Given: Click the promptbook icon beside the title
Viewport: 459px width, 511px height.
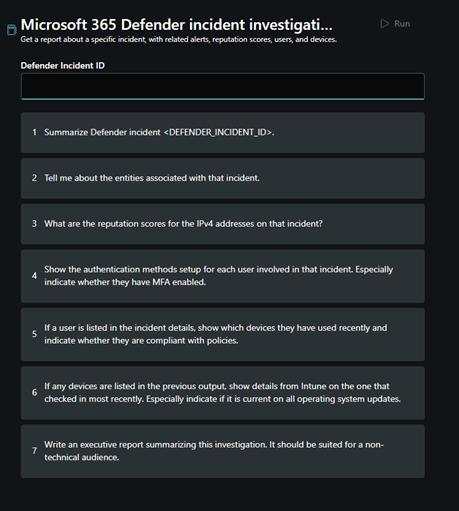Looking at the screenshot, I should point(12,29).
